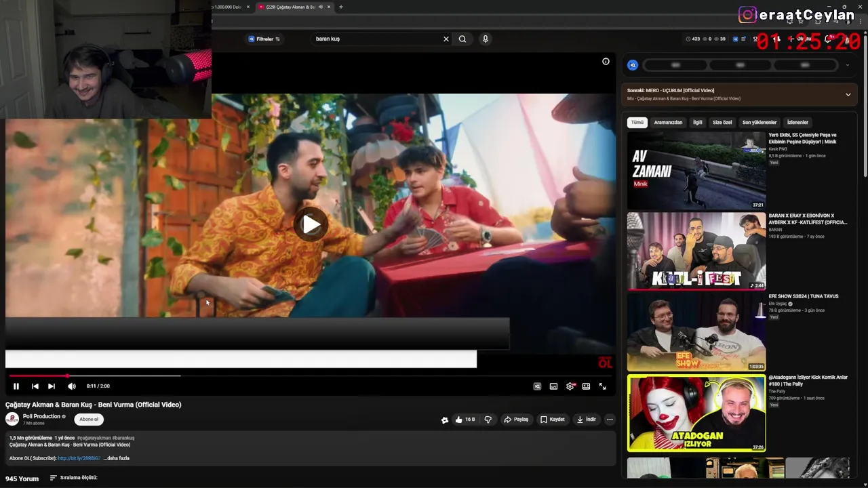Mute the player volume speaker icon
The width and height of the screenshot is (868, 488).
pos(72,386)
